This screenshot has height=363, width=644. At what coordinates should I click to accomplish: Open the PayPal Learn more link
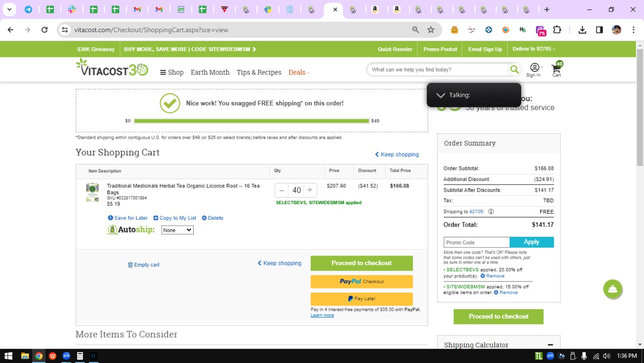[322, 315]
